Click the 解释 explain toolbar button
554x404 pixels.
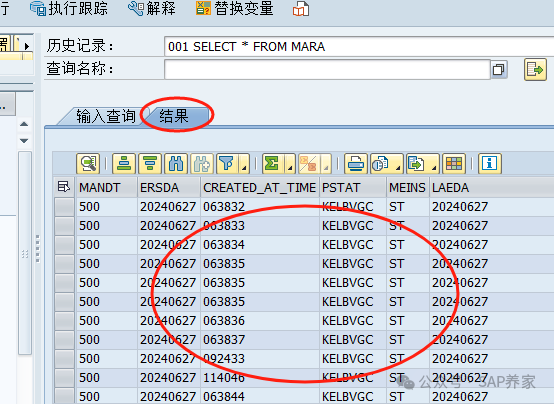[x=152, y=8]
